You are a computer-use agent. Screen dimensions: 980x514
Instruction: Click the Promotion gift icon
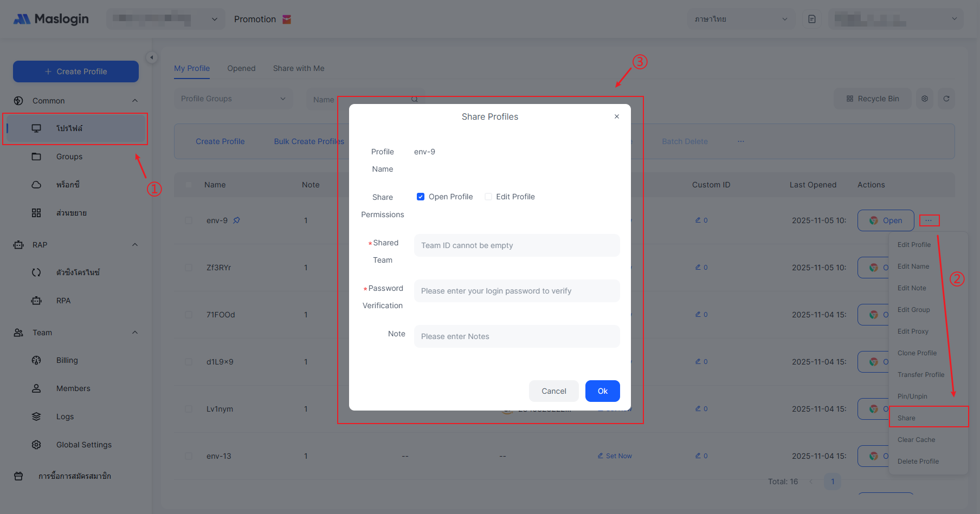287,19
